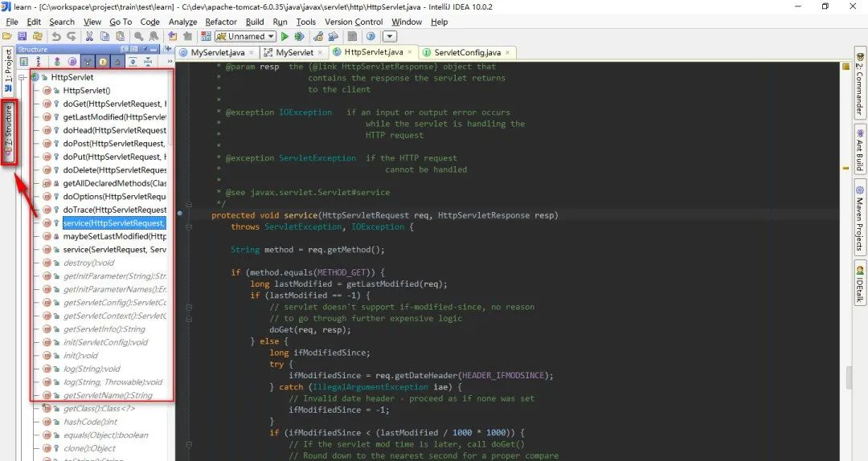
Task: Run the Unnamed configuration with green arrow
Action: (x=285, y=36)
